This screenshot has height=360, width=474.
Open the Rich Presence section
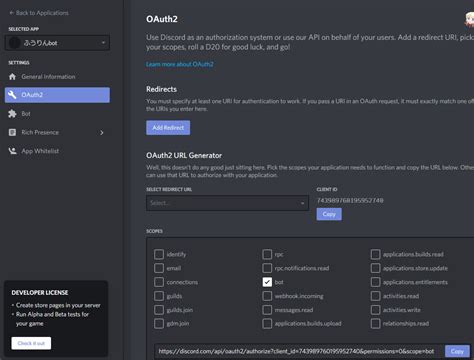[x=57, y=132]
